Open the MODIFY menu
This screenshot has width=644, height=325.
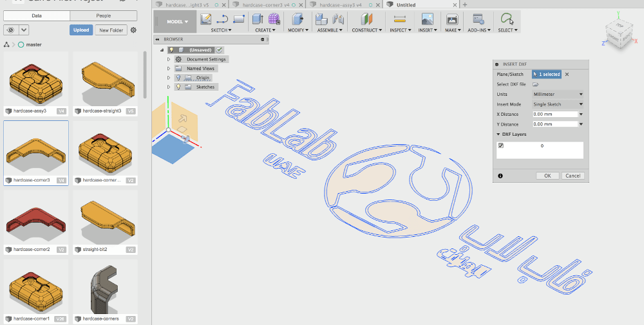tap(298, 30)
